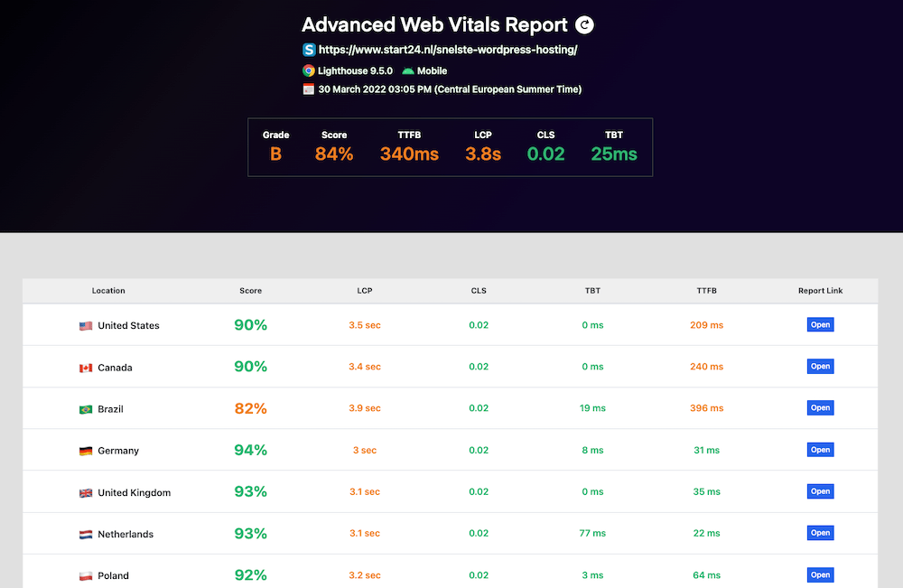Image resolution: width=903 pixels, height=588 pixels.
Task: Open the Canada report link
Action: 820,367
